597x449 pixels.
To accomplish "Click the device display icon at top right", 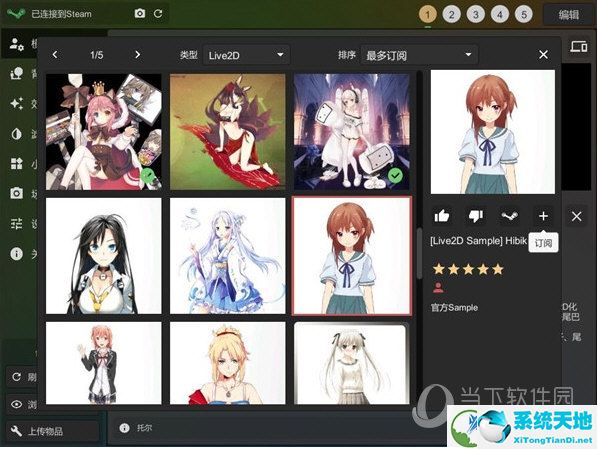I will tap(579, 47).
